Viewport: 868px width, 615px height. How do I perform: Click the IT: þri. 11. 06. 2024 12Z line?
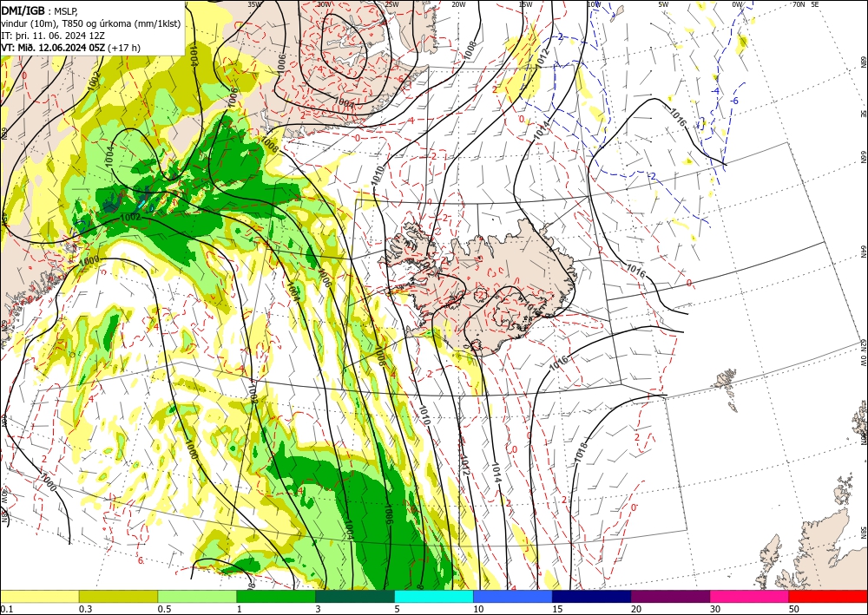pyautogui.click(x=52, y=36)
